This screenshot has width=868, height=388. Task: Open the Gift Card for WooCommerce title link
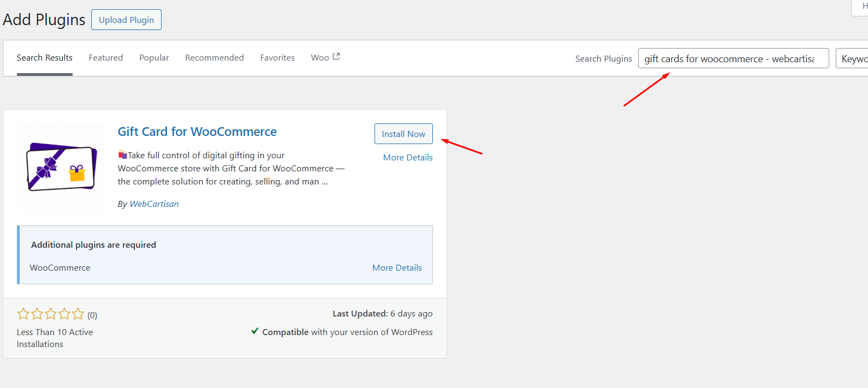pyautogui.click(x=197, y=132)
